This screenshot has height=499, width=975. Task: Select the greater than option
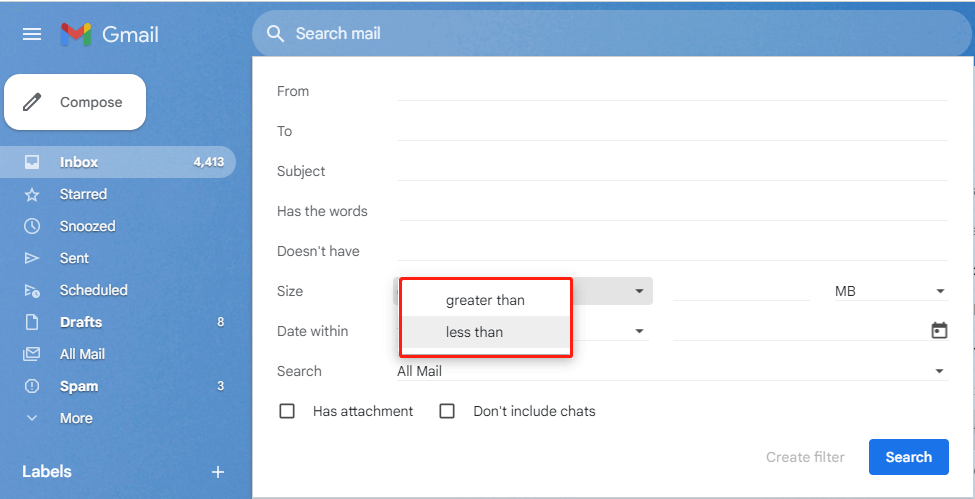(485, 300)
